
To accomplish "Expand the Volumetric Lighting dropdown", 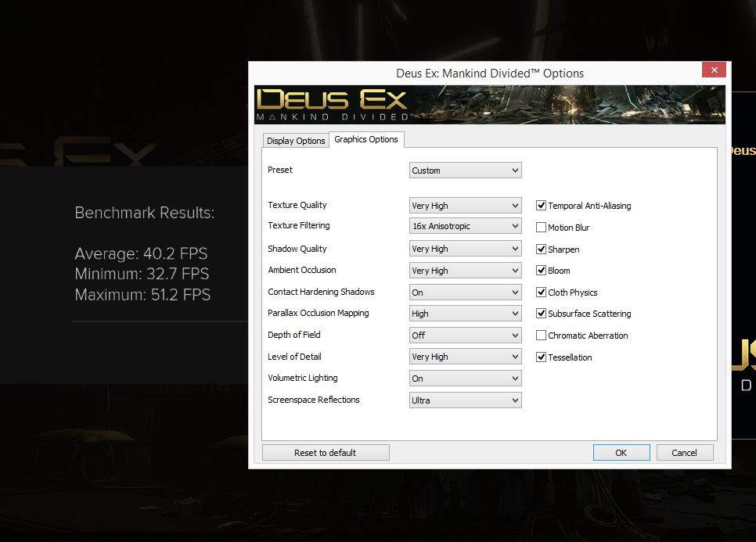I will click(466, 379).
